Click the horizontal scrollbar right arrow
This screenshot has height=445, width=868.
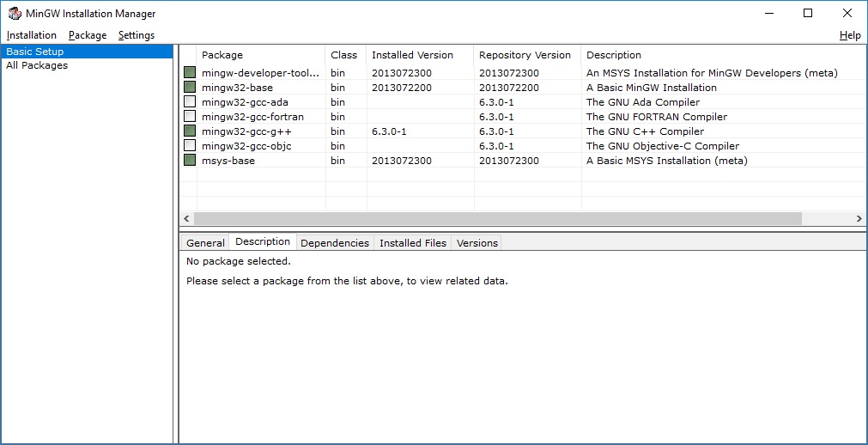(x=859, y=218)
